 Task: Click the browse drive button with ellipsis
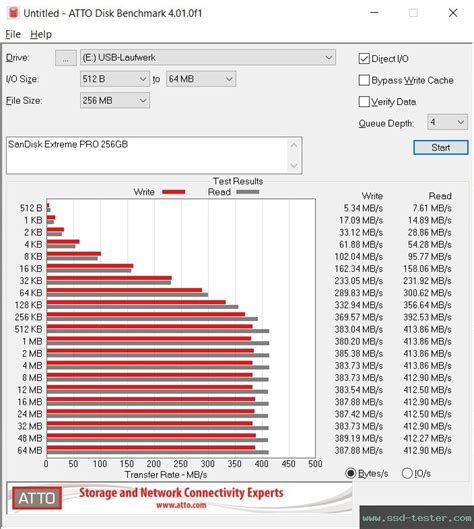(65, 58)
